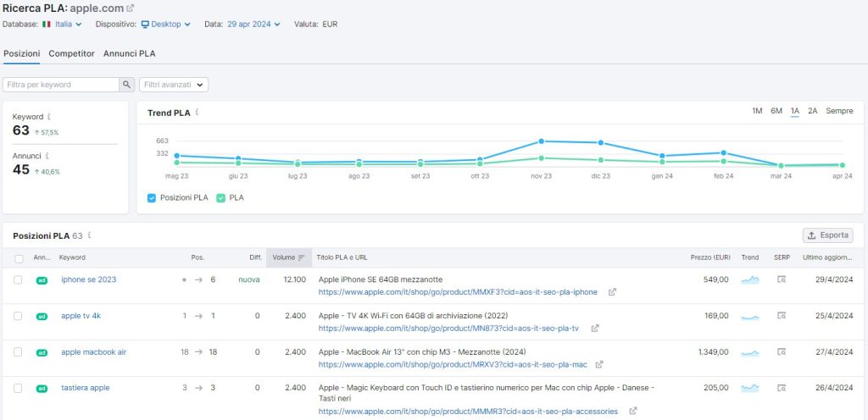Open external link icon for MRXV3 URL
The height and width of the screenshot is (420, 868).
click(599, 365)
